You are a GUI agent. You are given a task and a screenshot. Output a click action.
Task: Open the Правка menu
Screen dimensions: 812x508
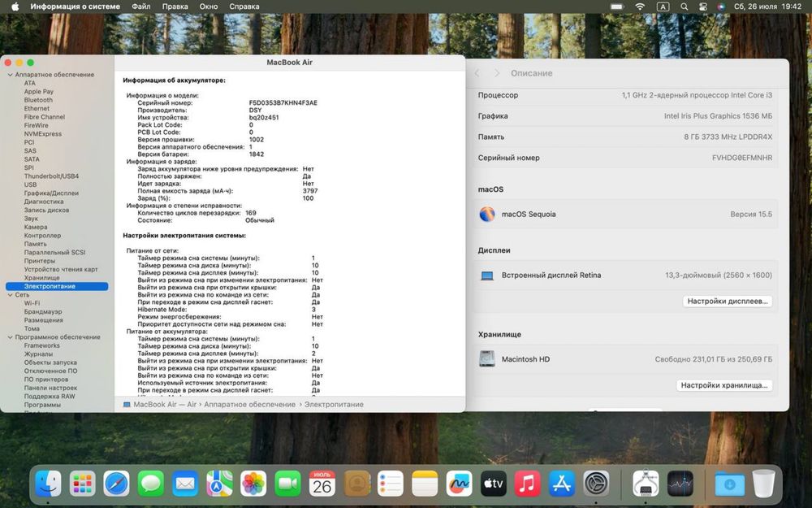coord(175,7)
